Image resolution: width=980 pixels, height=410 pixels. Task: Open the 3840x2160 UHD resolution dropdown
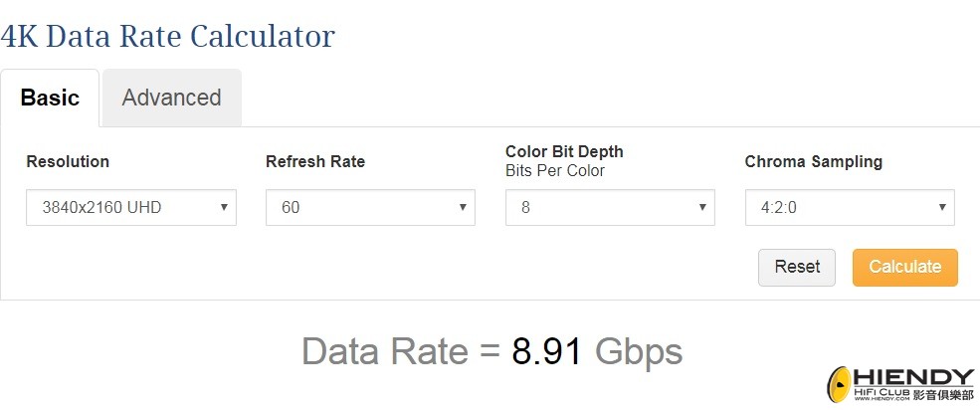[x=131, y=208]
